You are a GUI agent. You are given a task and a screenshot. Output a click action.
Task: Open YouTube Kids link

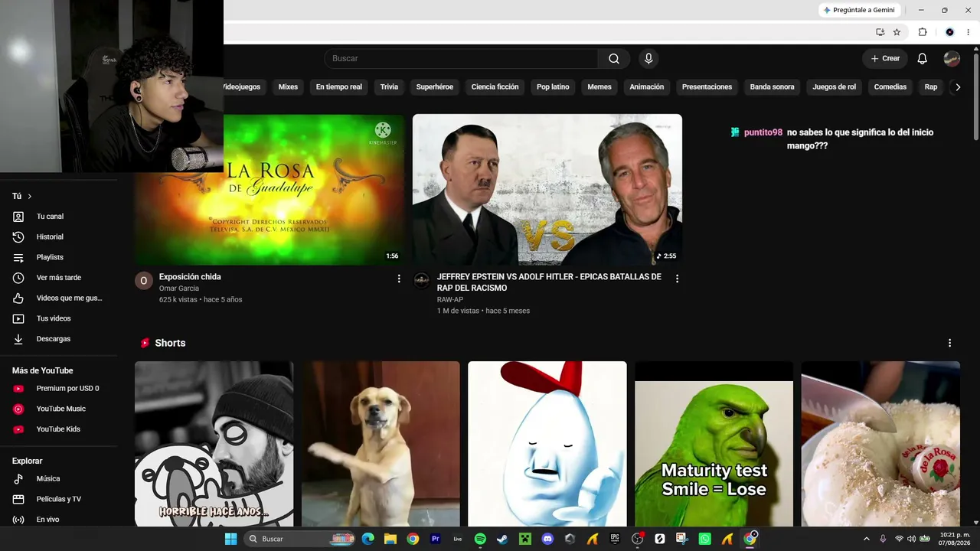point(58,429)
